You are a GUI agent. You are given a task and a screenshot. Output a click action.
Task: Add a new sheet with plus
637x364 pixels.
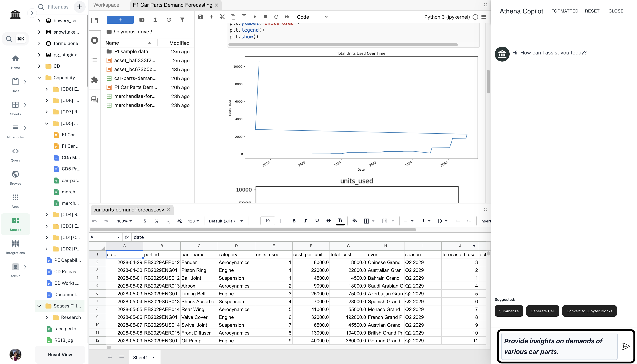110,357
